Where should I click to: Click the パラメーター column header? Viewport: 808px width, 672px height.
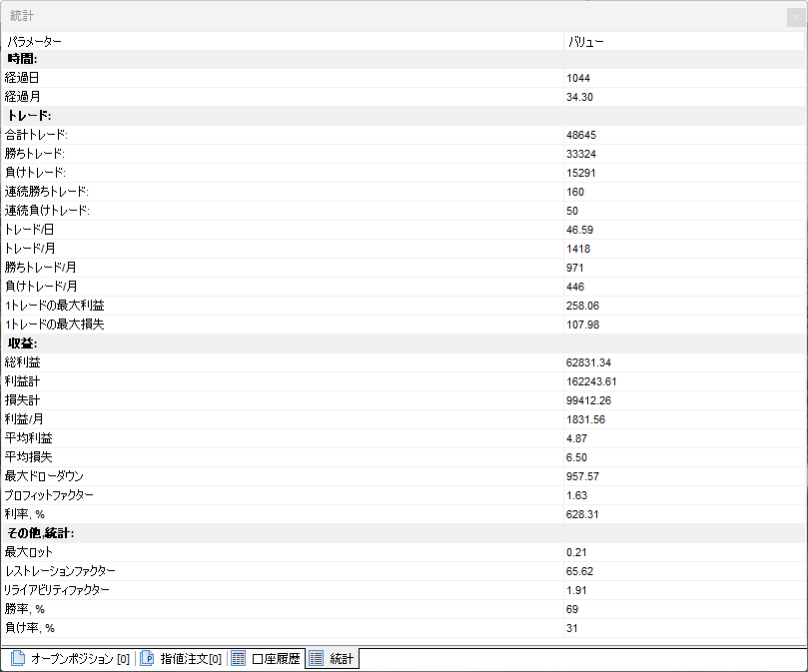(x=34, y=42)
